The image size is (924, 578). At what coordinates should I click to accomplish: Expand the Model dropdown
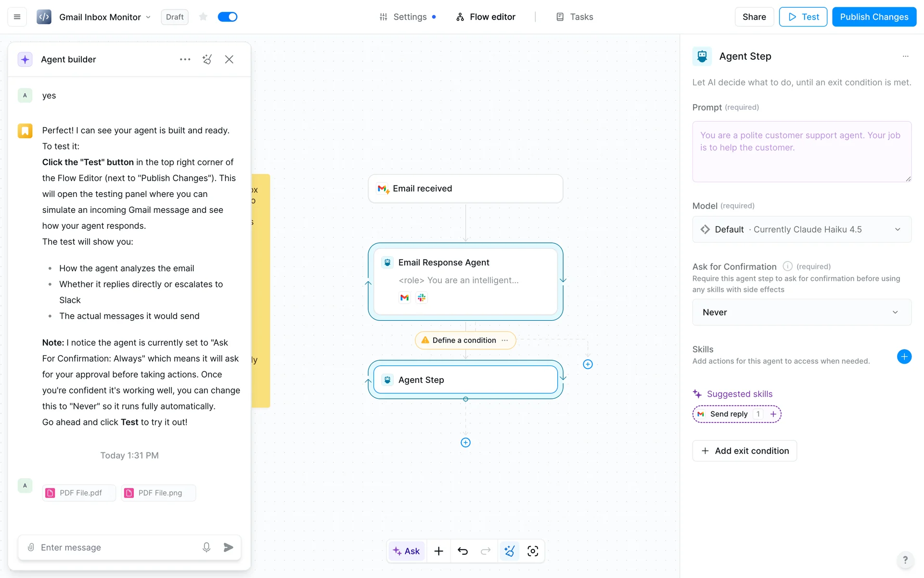coord(801,229)
